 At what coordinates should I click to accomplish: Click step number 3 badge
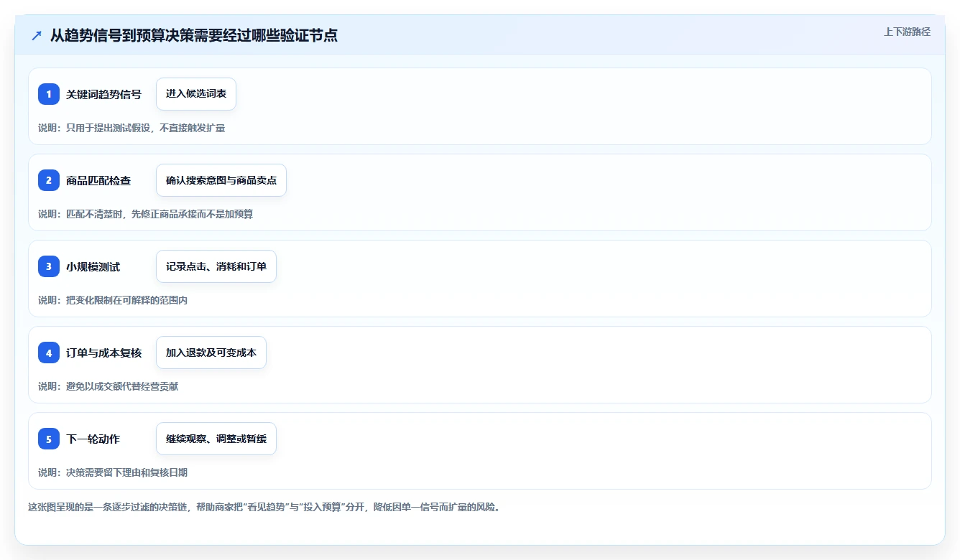49,266
